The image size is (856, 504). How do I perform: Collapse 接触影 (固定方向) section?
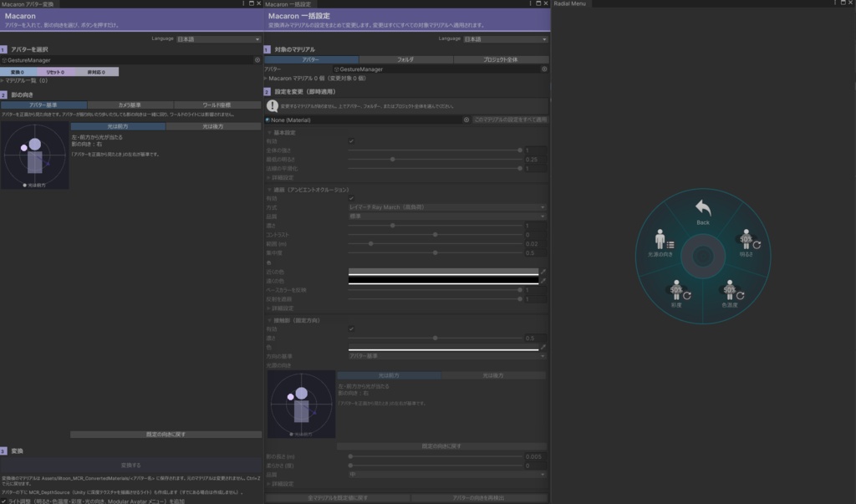270,320
